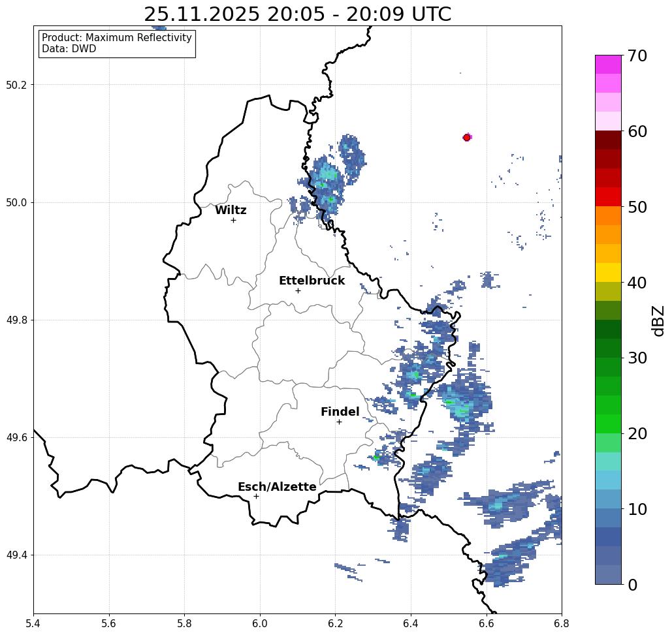
Task: Click the red radar site dot
Action: pyautogui.click(x=467, y=138)
